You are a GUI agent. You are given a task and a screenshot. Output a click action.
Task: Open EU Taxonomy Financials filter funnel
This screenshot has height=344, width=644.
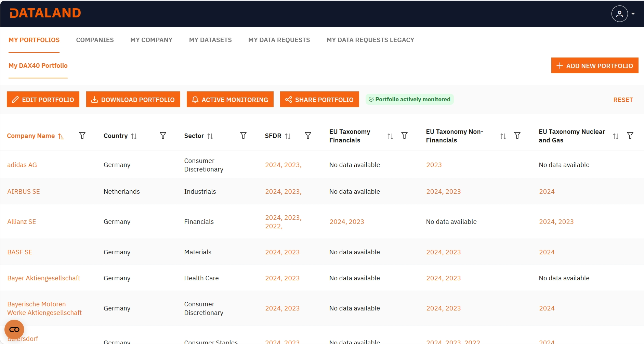click(404, 136)
